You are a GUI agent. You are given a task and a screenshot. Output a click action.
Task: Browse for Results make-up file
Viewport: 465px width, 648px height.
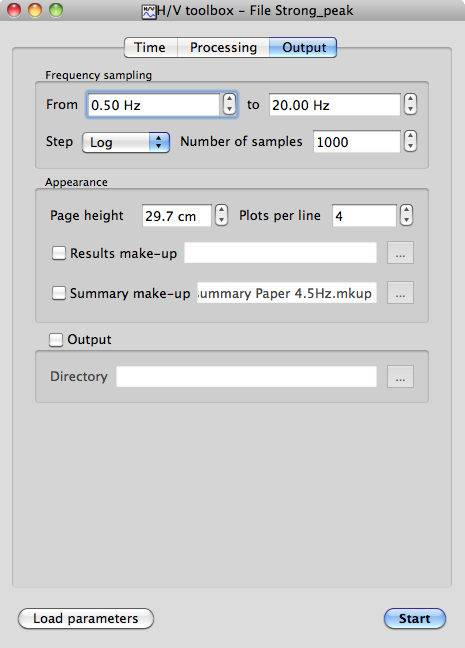click(400, 253)
